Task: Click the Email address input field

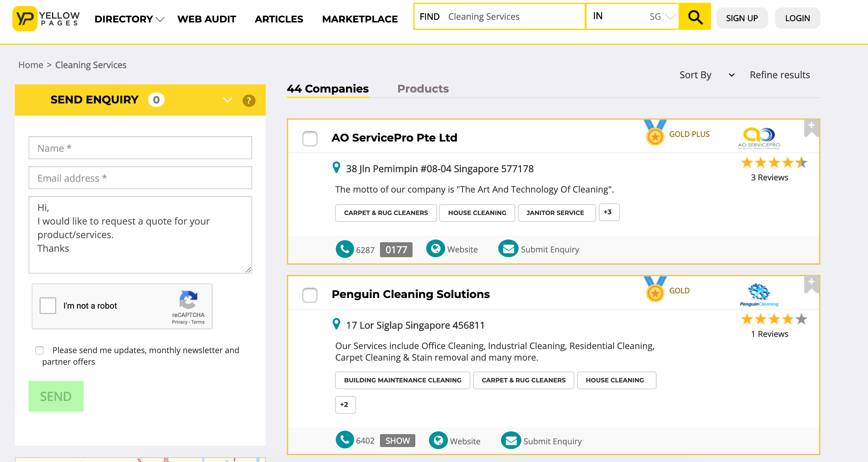Action: coord(140,178)
